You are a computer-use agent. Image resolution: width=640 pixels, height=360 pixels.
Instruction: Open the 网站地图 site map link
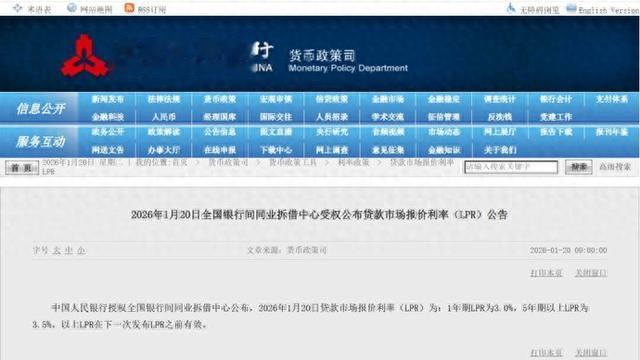pos(96,9)
